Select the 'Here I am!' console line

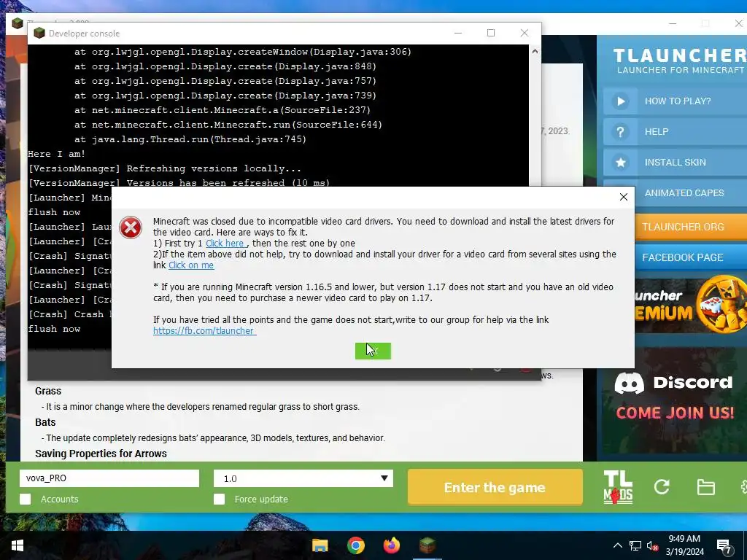(57, 154)
